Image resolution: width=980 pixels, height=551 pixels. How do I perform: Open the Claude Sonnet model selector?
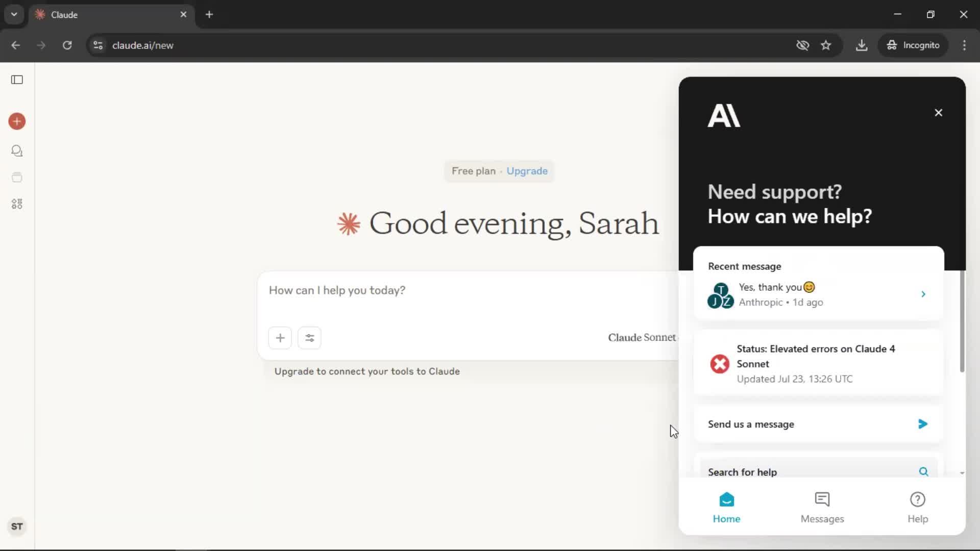(x=642, y=338)
